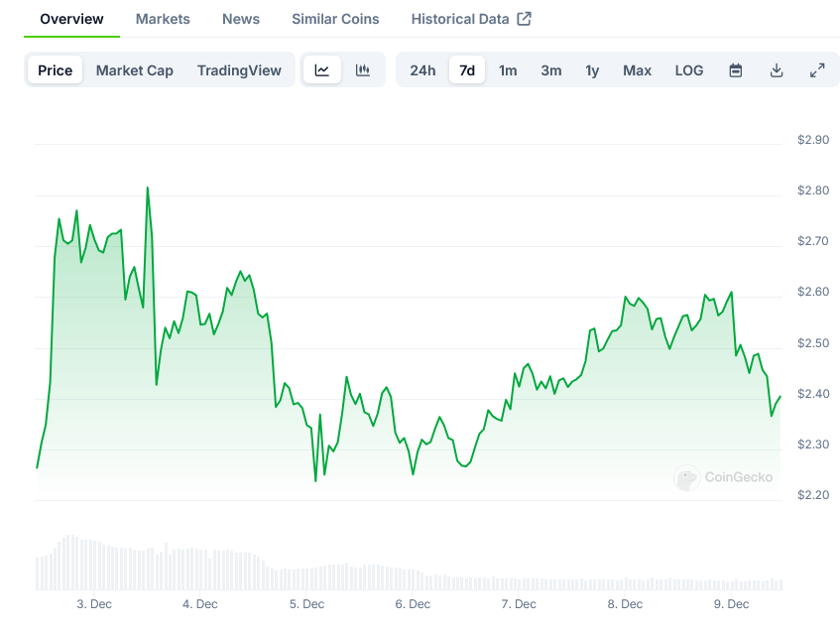The image size is (840, 631).
Task: Switch to TradingView chart
Action: coord(239,70)
